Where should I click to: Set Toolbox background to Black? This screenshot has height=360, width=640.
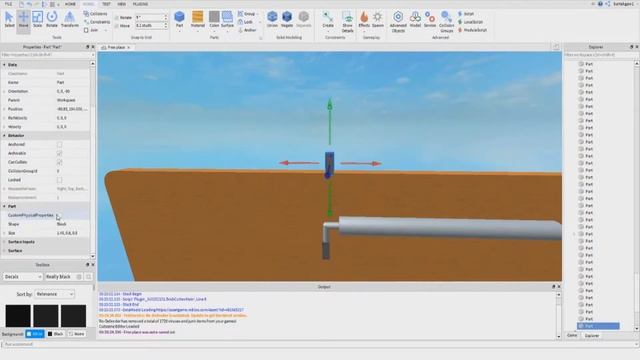pos(56,334)
